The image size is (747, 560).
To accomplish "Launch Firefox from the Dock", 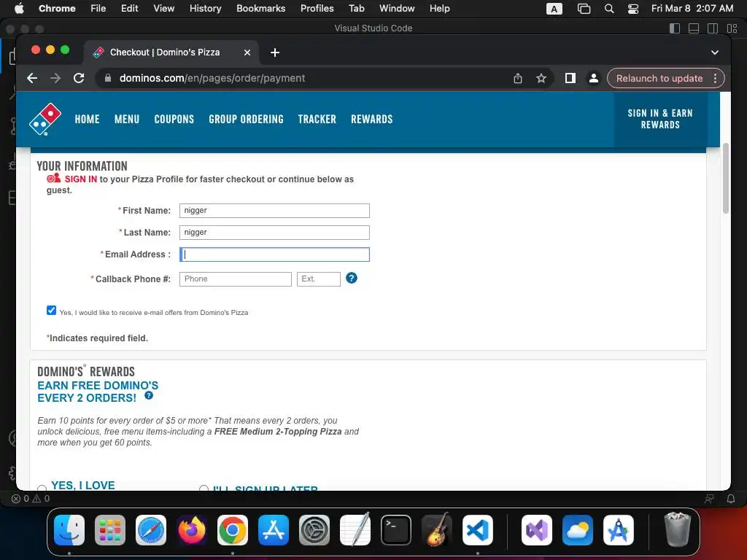I will click(192, 530).
